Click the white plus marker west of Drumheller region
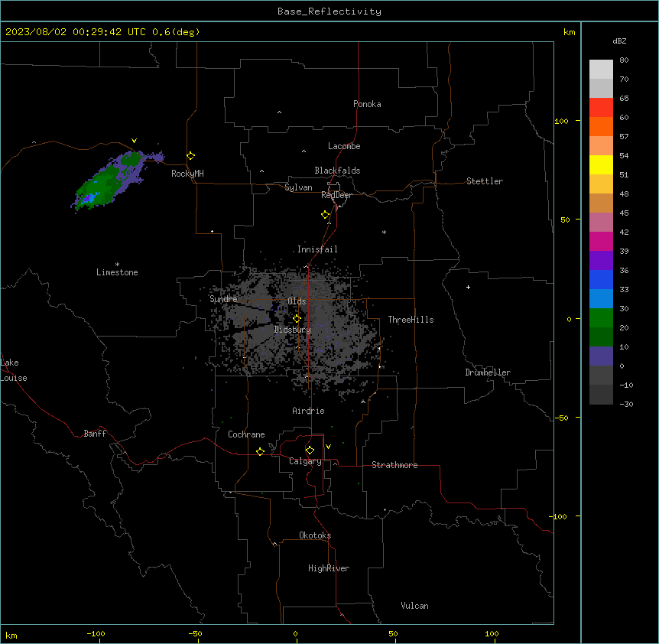This screenshot has width=659, height=644. (x=468, y=287)
